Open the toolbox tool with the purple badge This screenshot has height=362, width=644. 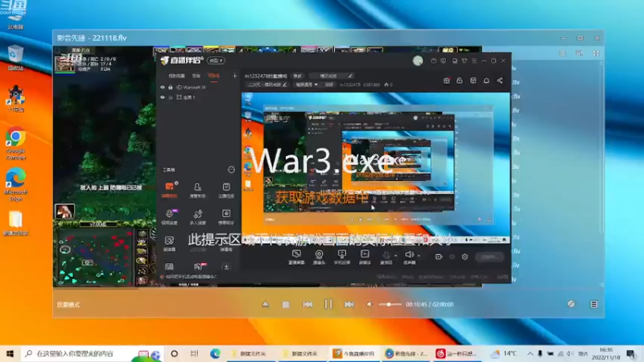pos(169,216)
